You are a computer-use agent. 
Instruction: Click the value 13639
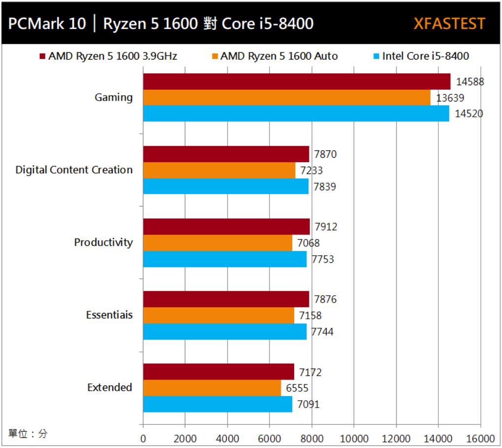coord(450,98)
